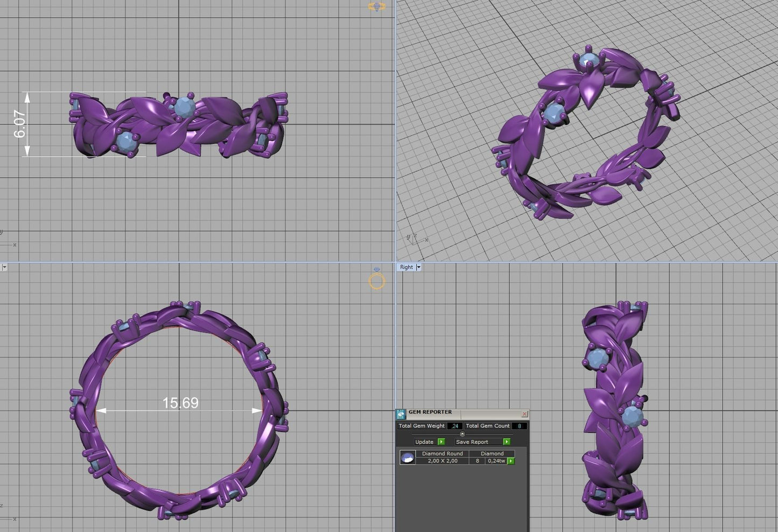Viewport: 778px width, 532px height.
Task: Click green arrow next to Save Report
Action: [506, 442]
